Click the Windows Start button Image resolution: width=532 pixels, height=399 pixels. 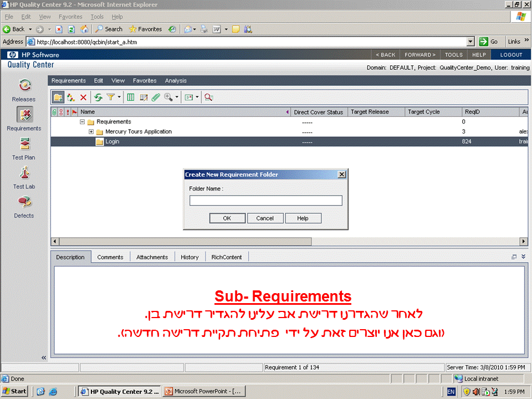tap(14, 391)
